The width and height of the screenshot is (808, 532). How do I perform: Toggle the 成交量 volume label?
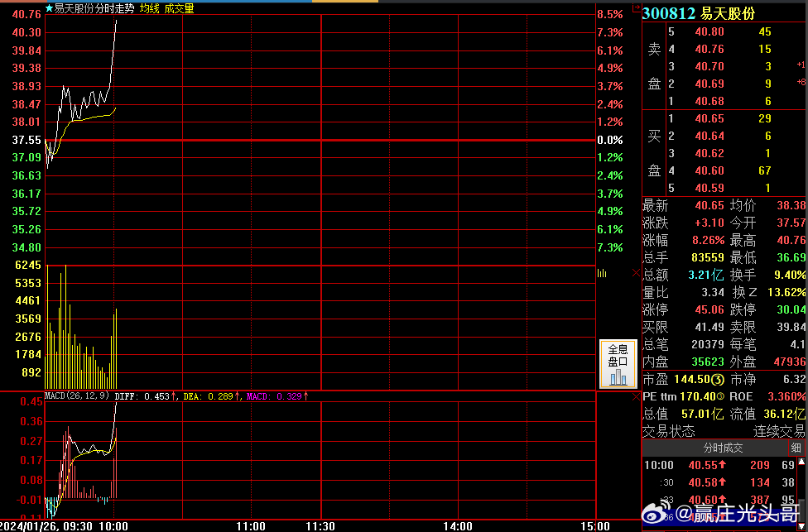pyautogui.click(x=180, y=9)
